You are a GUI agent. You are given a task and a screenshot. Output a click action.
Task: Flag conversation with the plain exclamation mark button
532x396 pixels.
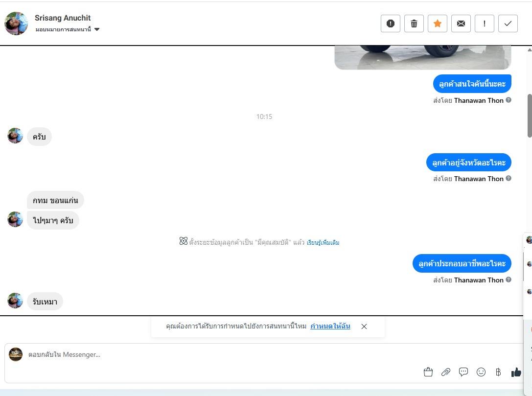[485, 23]
